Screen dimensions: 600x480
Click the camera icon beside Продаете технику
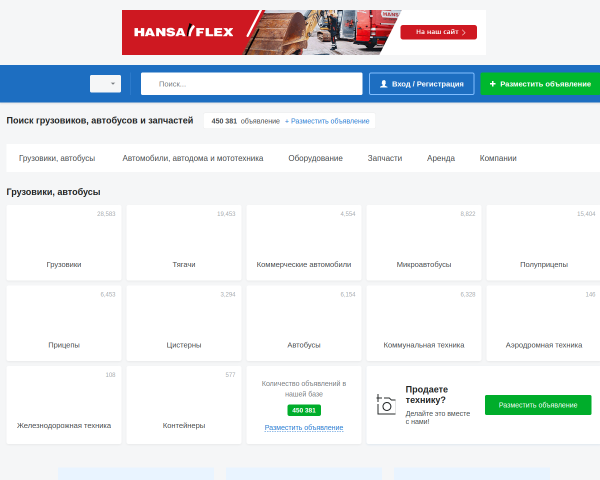pyautogui.click(x=386, y=405)
